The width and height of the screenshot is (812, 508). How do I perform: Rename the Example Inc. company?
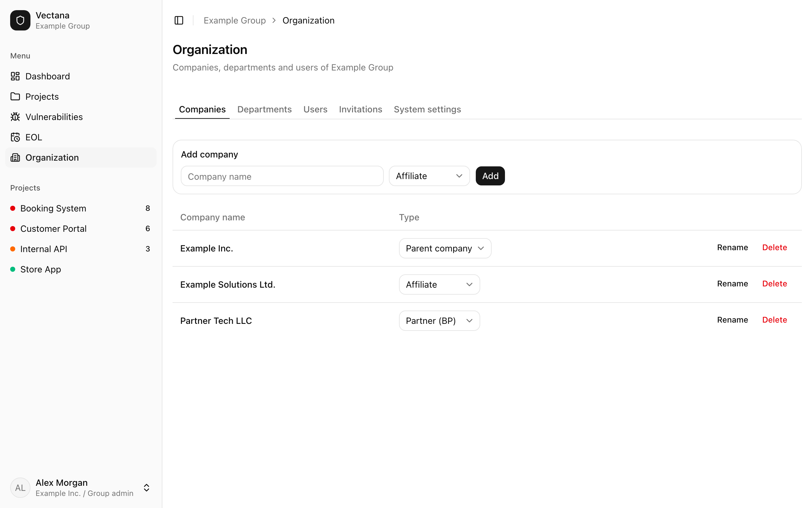point(732,248)
